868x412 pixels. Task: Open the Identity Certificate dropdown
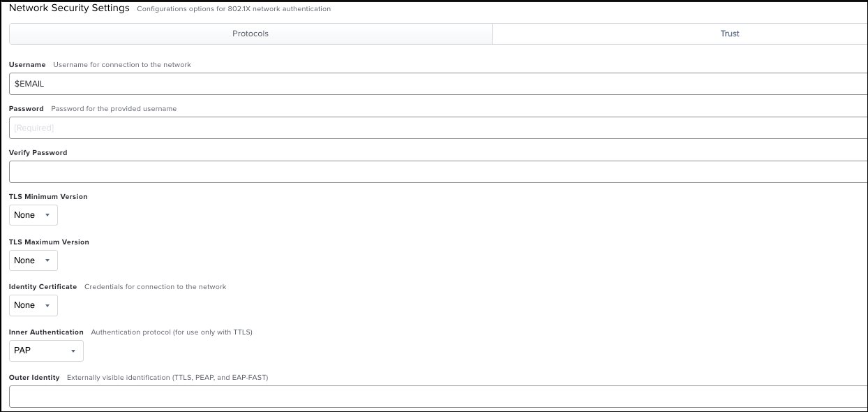tap(33, 305)
